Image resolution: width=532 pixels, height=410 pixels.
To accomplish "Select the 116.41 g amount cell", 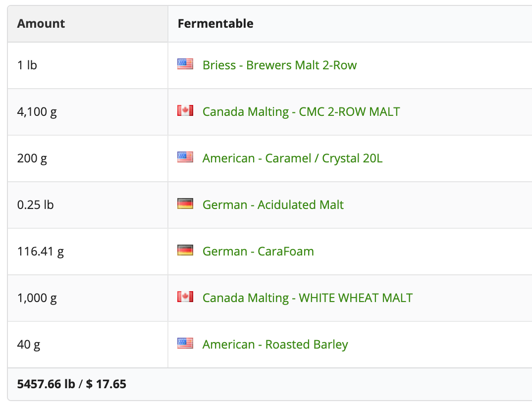I will 41,252.
